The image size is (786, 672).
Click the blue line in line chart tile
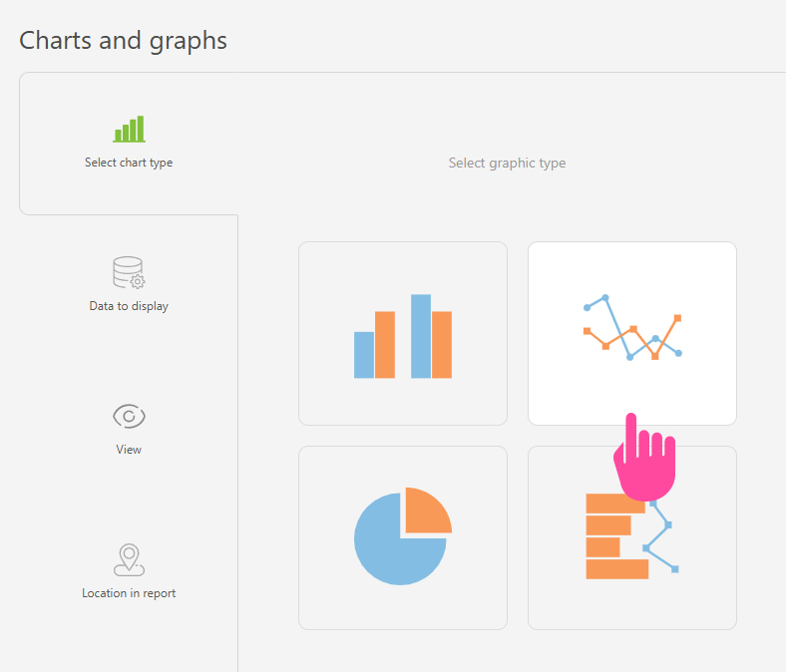pyautogui.click(x=618, y=326)
